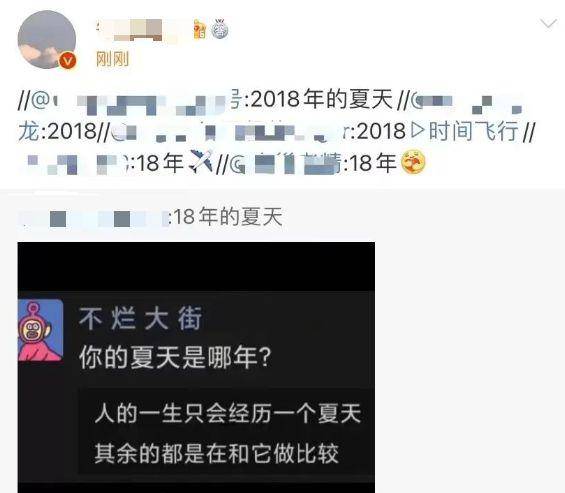Open the @mention ending with 情
565x493 pixels.
285,163
